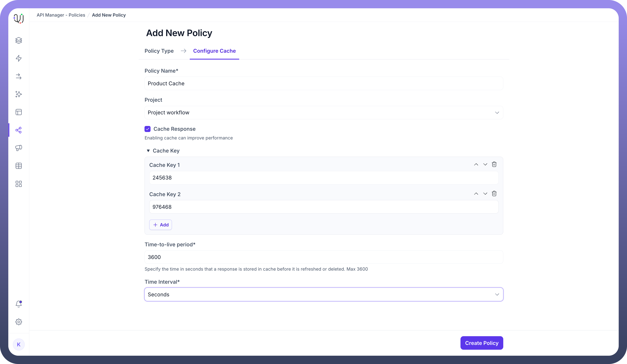Open the megaphone sidebar icon
Image resolution: width=627 pixels, height=364 pixels.
[19, 148]
